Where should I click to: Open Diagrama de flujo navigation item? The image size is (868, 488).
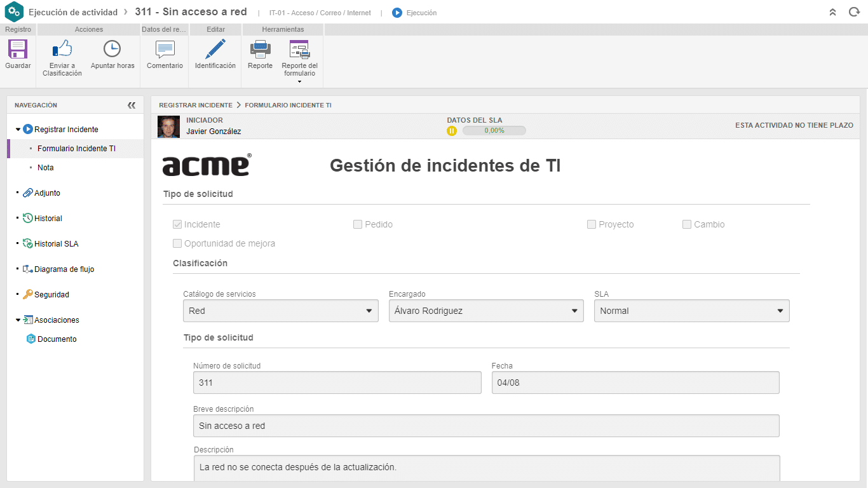(x=64, y=269)
